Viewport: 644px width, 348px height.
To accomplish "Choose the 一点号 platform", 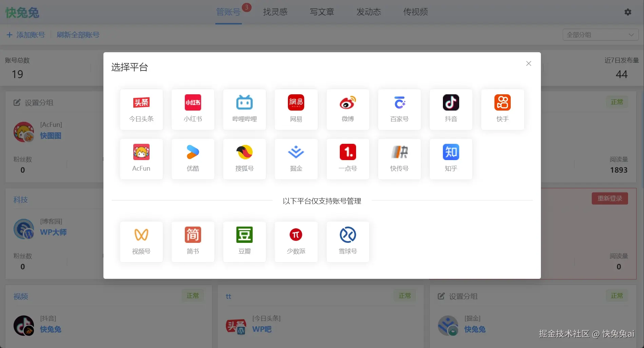I will [x=348, y=159].
